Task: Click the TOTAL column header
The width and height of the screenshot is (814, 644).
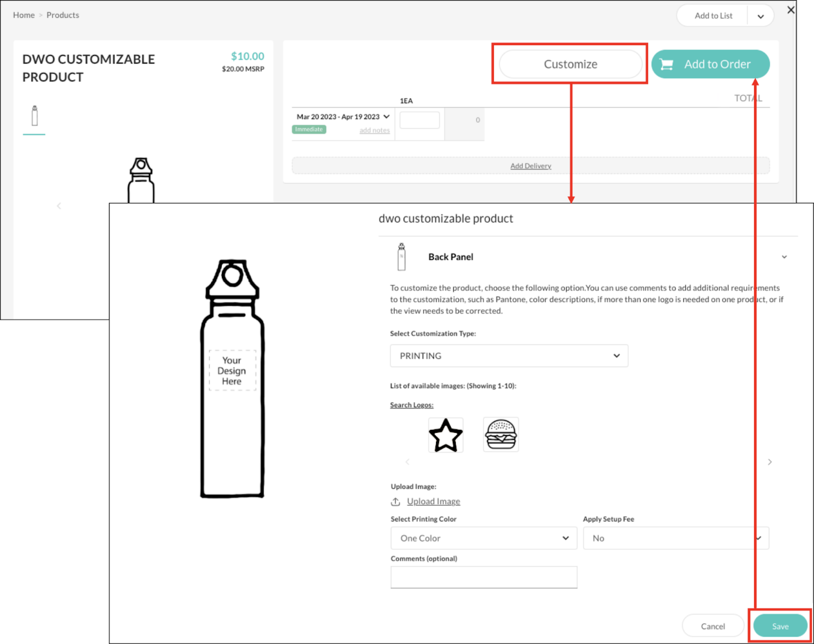Action: click(748, 98)
